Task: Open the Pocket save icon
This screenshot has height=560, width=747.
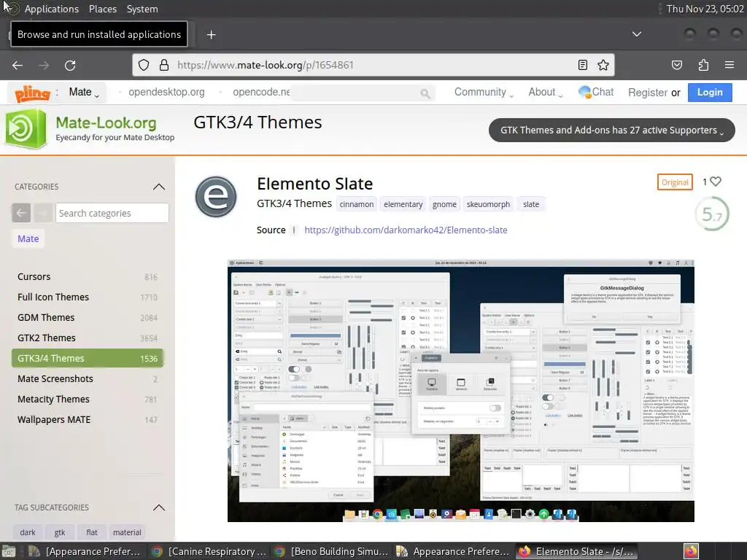Action: (x=676, y=65)
